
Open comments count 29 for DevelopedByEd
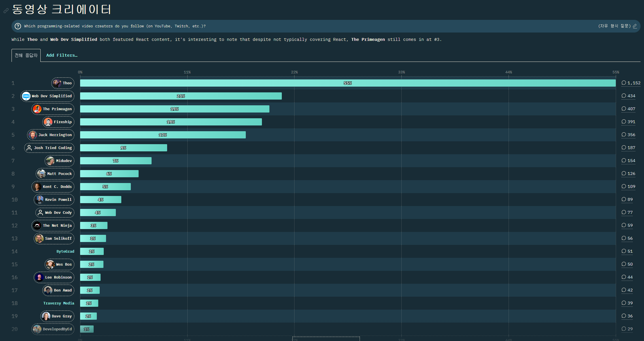tap(627, 329)
